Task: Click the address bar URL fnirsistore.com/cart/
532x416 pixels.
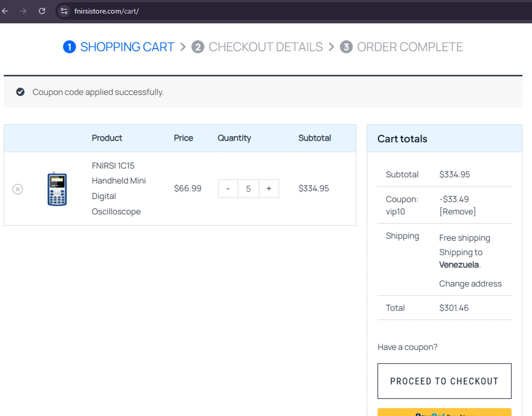Action: (106, 11)
